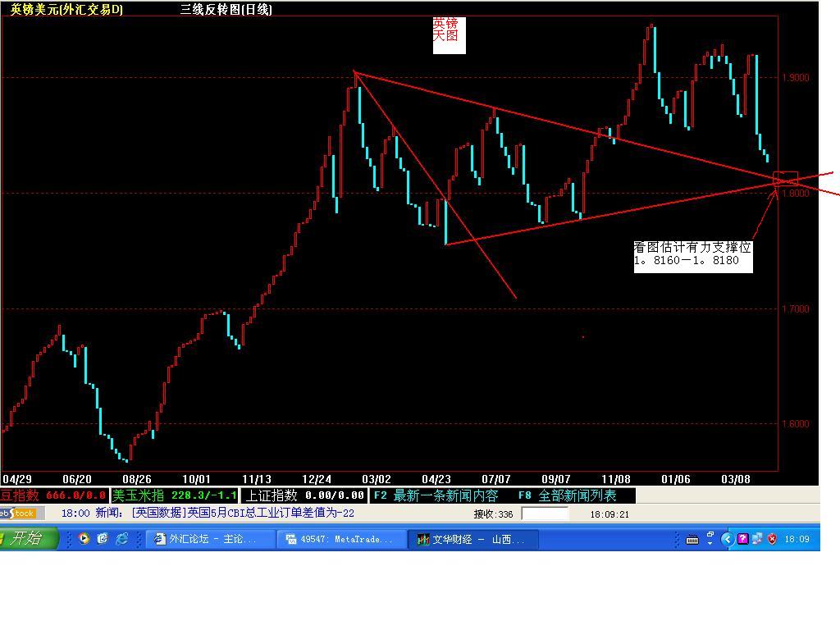
Task: Open language bar options arrow
Action: pos(710,543)
